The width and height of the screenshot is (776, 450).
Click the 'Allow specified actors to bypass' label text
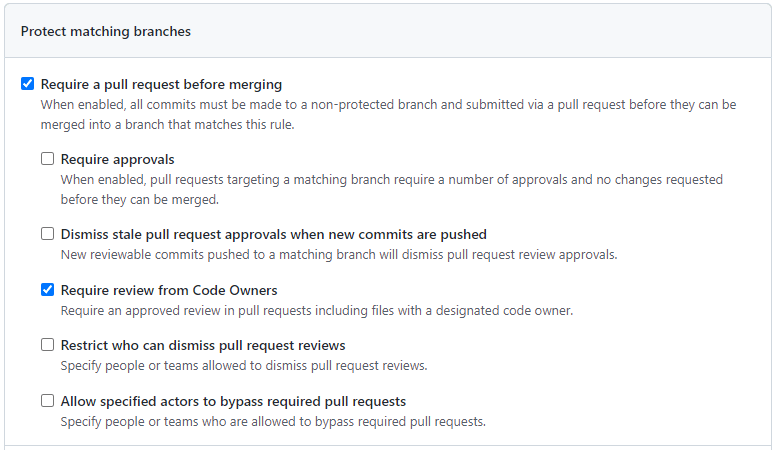233,401
